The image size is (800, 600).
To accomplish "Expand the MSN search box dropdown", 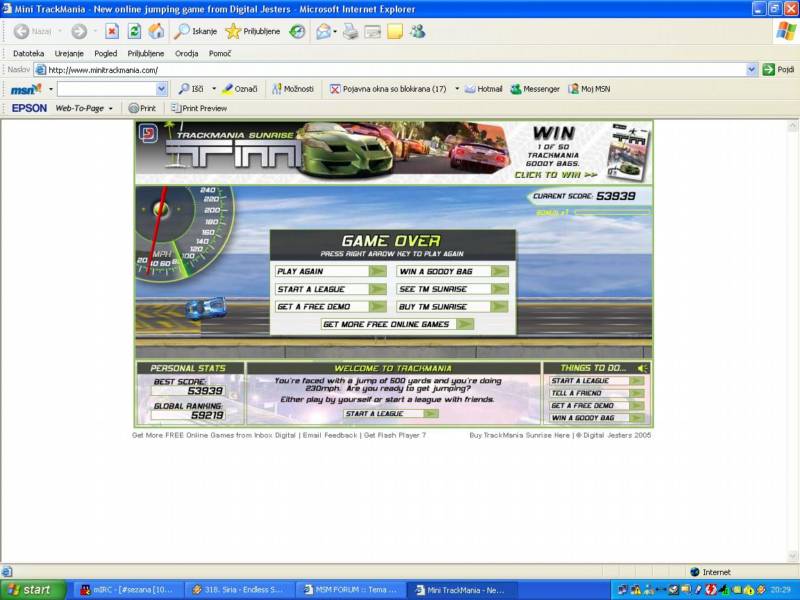I will point(162,89).
